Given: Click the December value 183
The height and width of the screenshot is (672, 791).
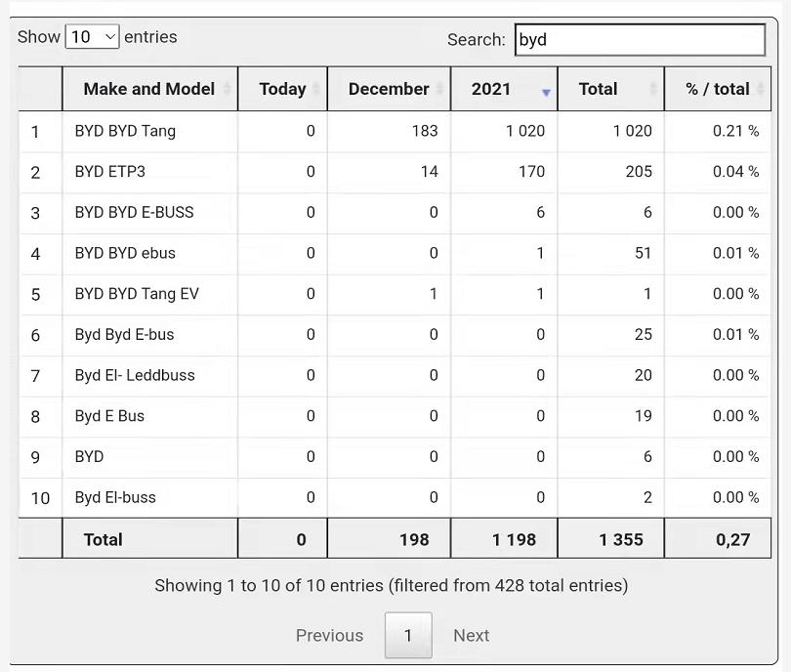Looking at the screenshot, I should 425,131.
